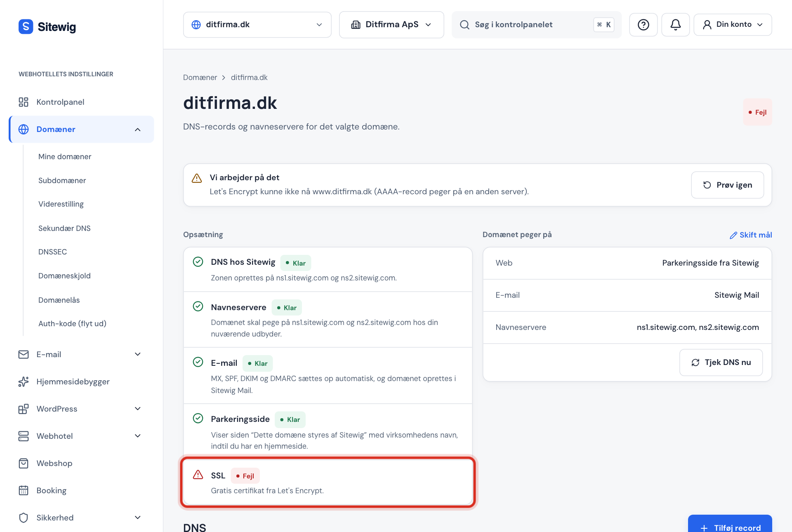Open the ditfirma.dk domain selector dropdown
Image resolution: width=792 pixels, height=532 pixels.
(x=257, y=25)
